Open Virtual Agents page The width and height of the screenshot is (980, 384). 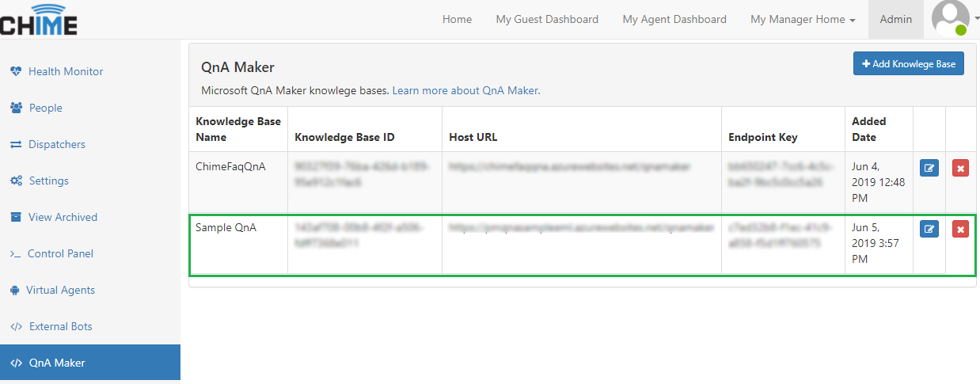pos(60,290)
